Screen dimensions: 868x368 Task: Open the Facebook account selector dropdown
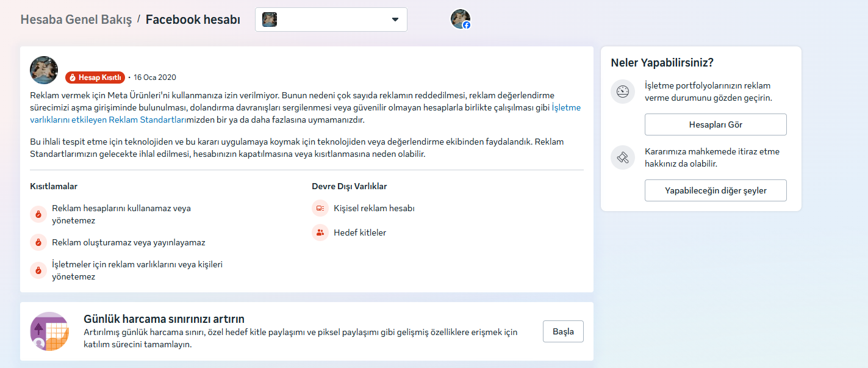[331, 20]
